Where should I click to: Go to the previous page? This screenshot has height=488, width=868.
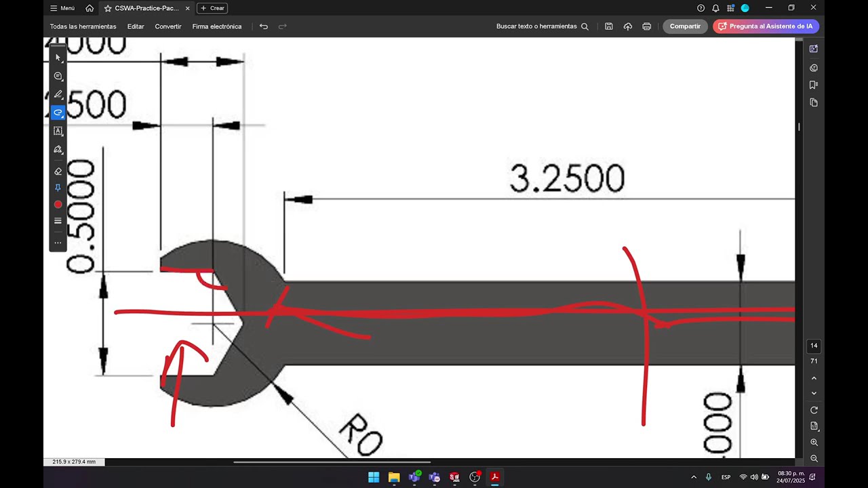(814, 378)
